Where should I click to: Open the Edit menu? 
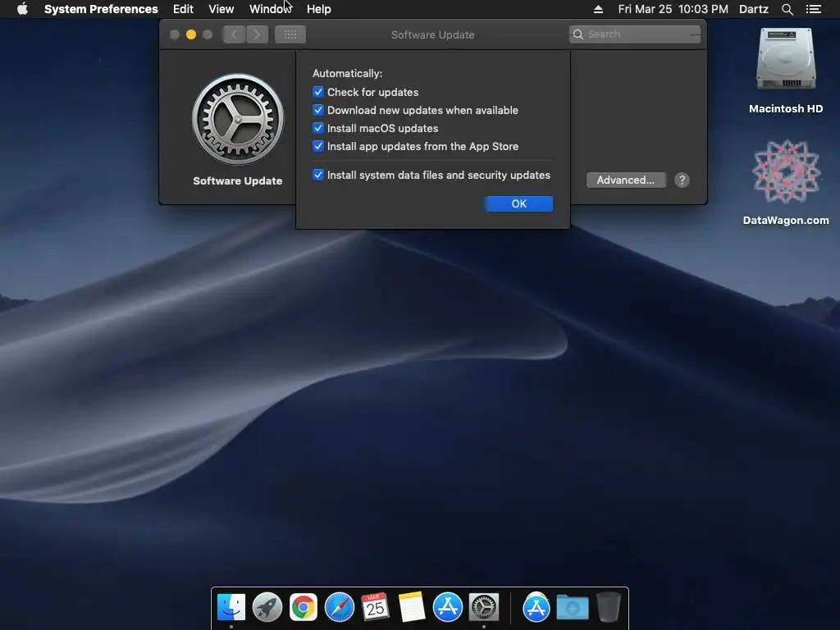coord(183,9)
